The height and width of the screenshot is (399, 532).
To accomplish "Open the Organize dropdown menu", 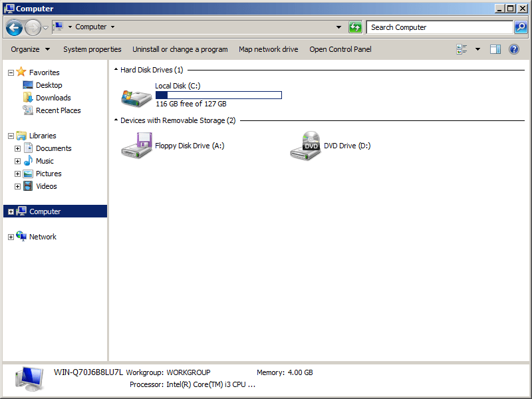I will click(31, 49).
